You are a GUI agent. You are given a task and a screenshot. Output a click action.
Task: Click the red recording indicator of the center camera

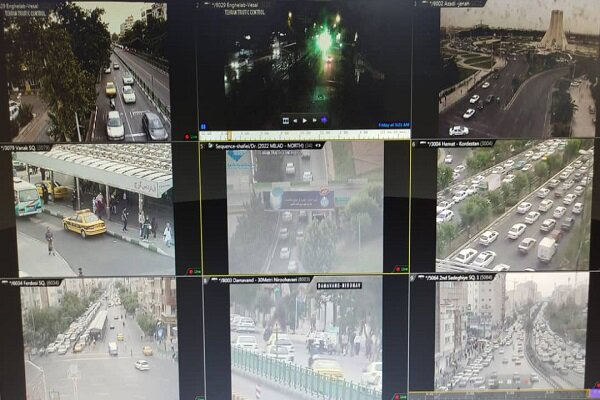[x=400, y=268]
